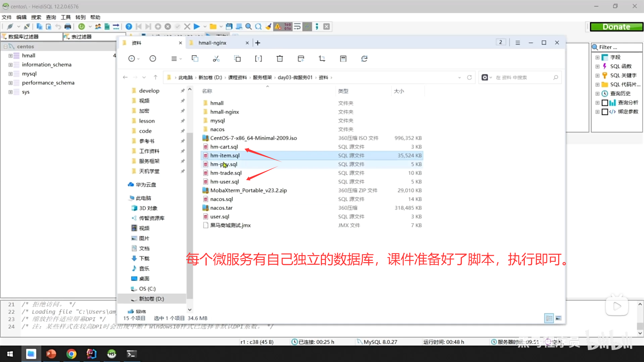Click the Donate button
The width and height of the screenshot is (644, 362).
(x=616, y=26)
